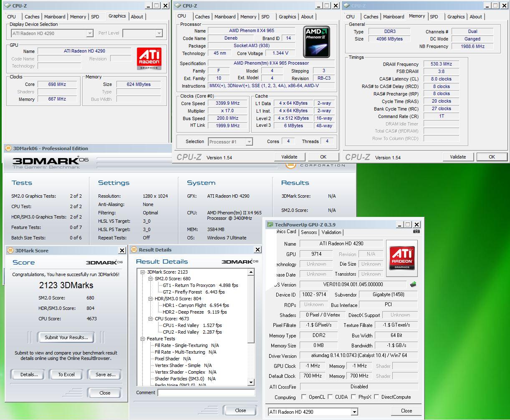Click Close button in Result Details window
The height and width of the screenshot is (420, 510).
coord(240,410)
